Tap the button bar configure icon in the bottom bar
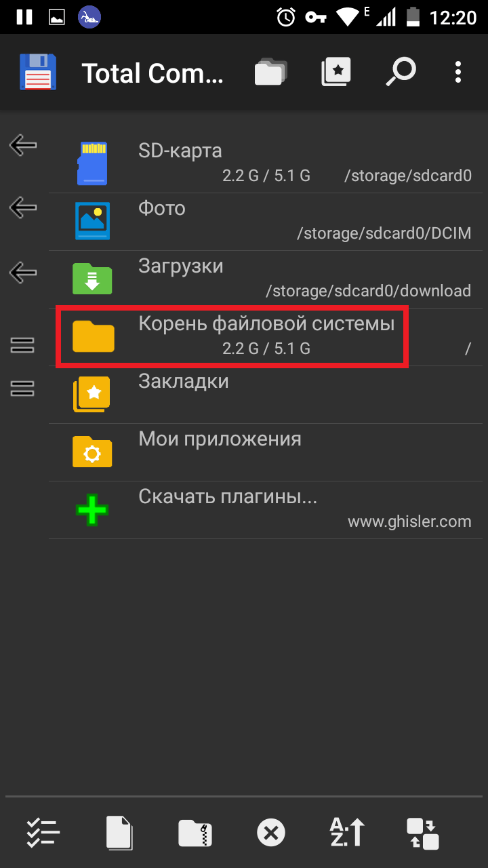 [423, 833]
